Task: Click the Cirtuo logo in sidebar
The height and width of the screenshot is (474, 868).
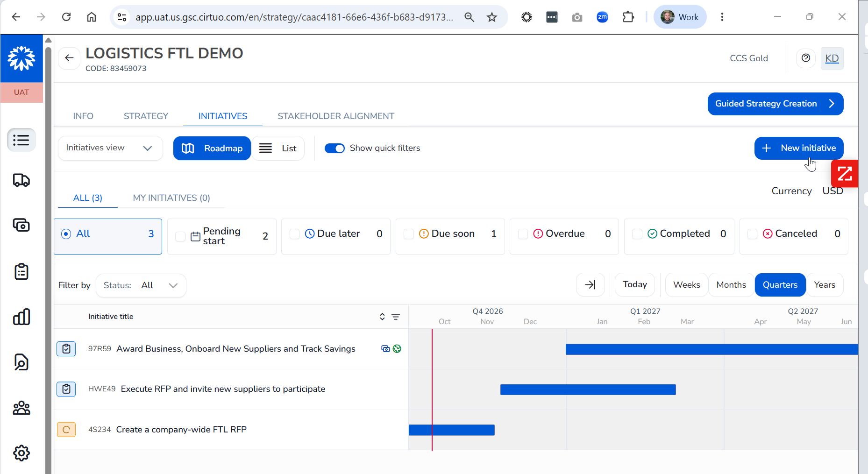Action: (x=21, y=58)
